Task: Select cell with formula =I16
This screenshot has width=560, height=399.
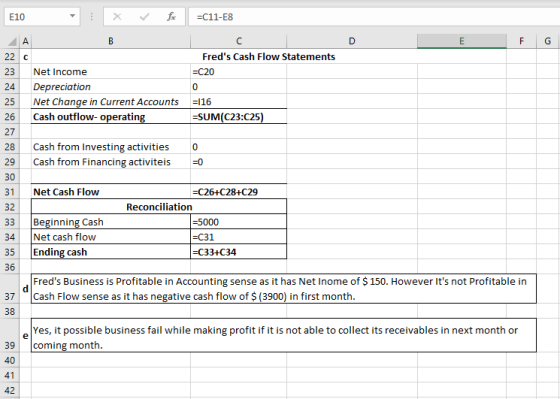Action: click(x=239, y=102)
